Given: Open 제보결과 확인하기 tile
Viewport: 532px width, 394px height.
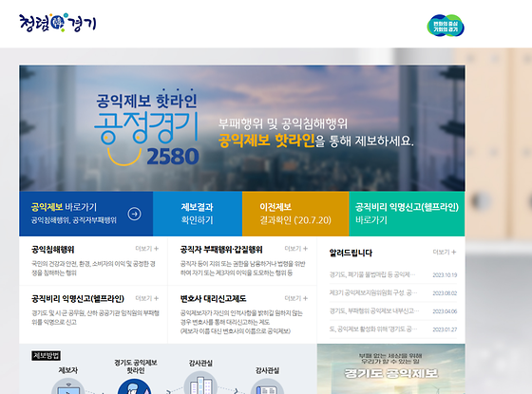Looking at the screenshot, I should click(198, 214).
